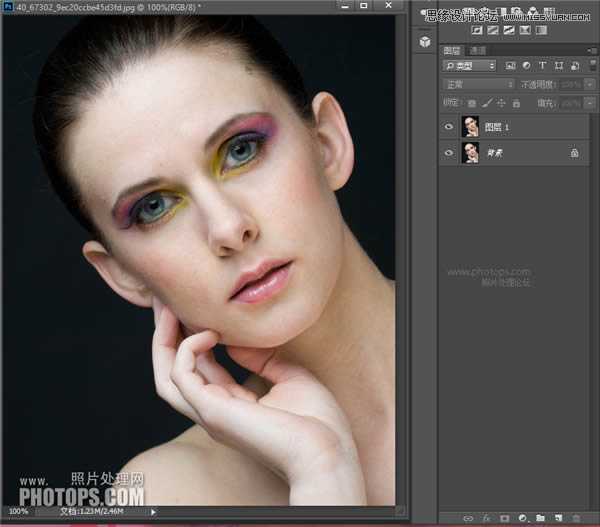
Task: Filter layers by text type (T icon)
Action: click(x=542, y=66)
